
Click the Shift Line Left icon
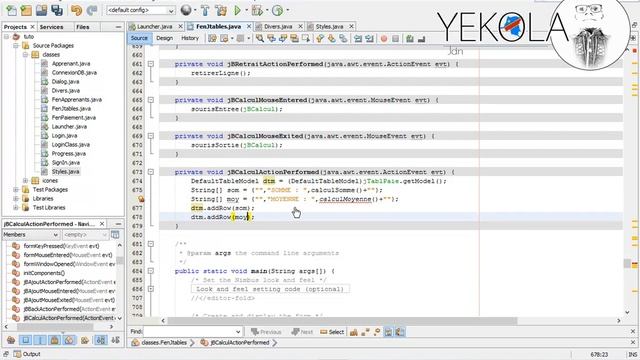point(358,38)
